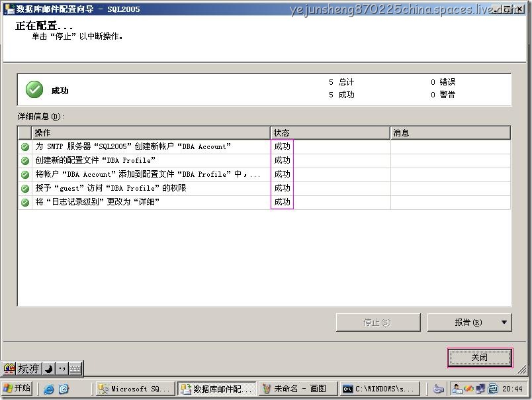532x400 pixels.
Task: Click the 关闭 button to close the wizard
Action: [480, 358]
